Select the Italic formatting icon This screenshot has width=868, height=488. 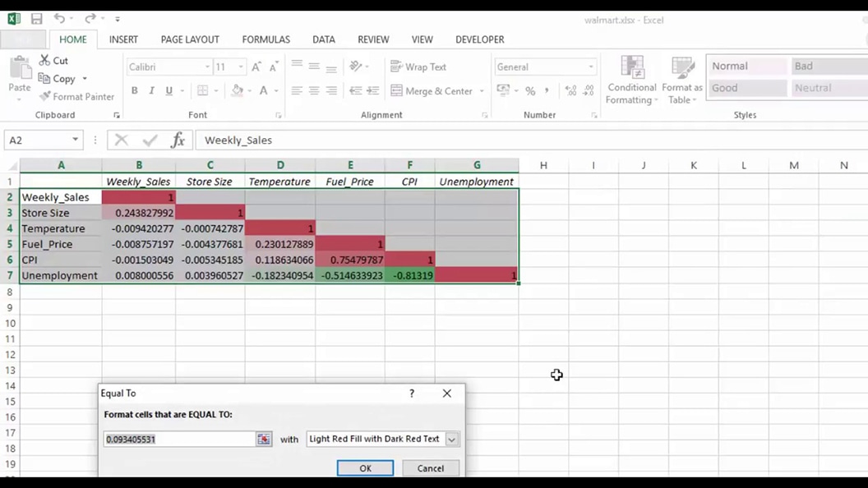(151, 90)
